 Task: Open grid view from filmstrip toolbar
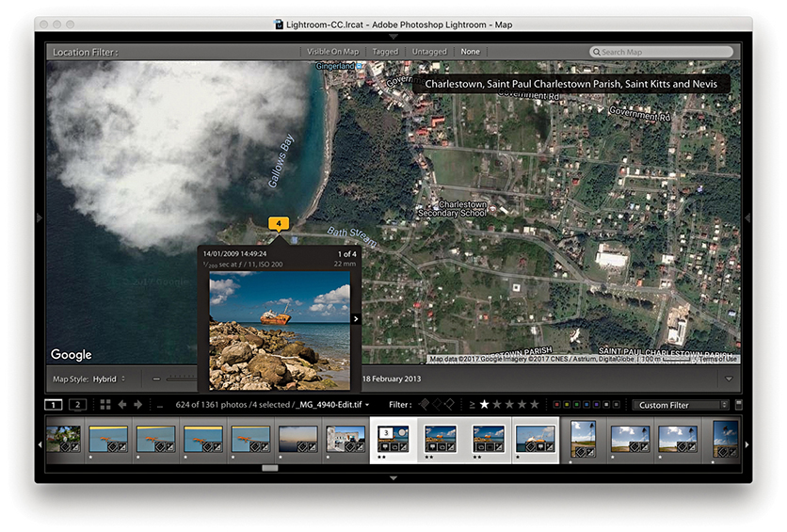click(x=105, y=405)
